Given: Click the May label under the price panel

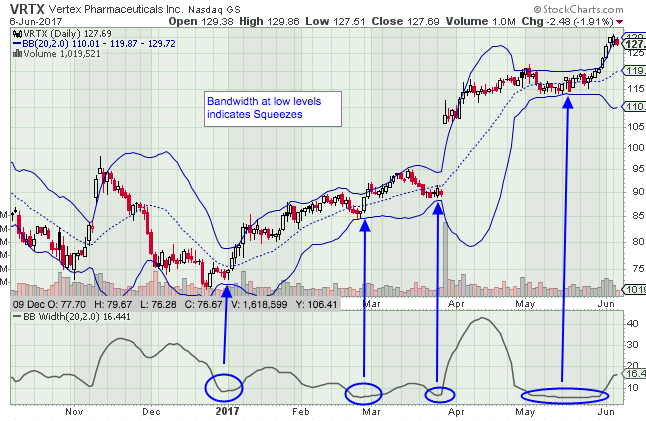Looking at the screenshot, I should click(525, 304).
